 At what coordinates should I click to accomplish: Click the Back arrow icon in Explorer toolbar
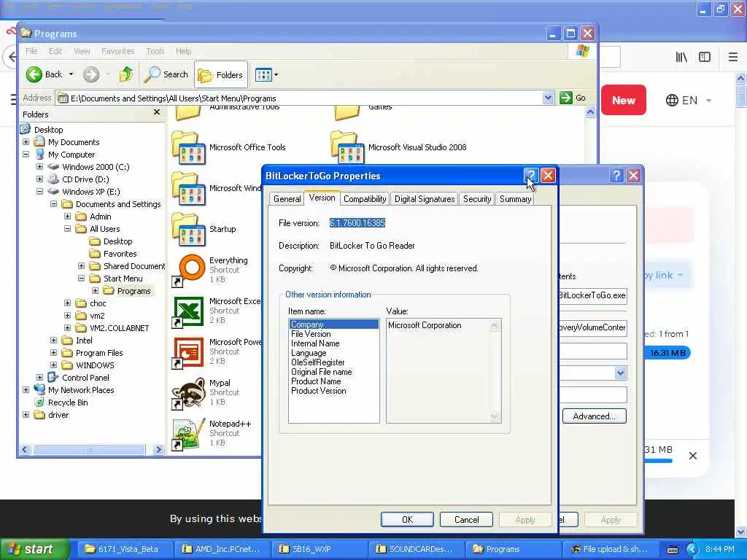(x=34, y=74)
